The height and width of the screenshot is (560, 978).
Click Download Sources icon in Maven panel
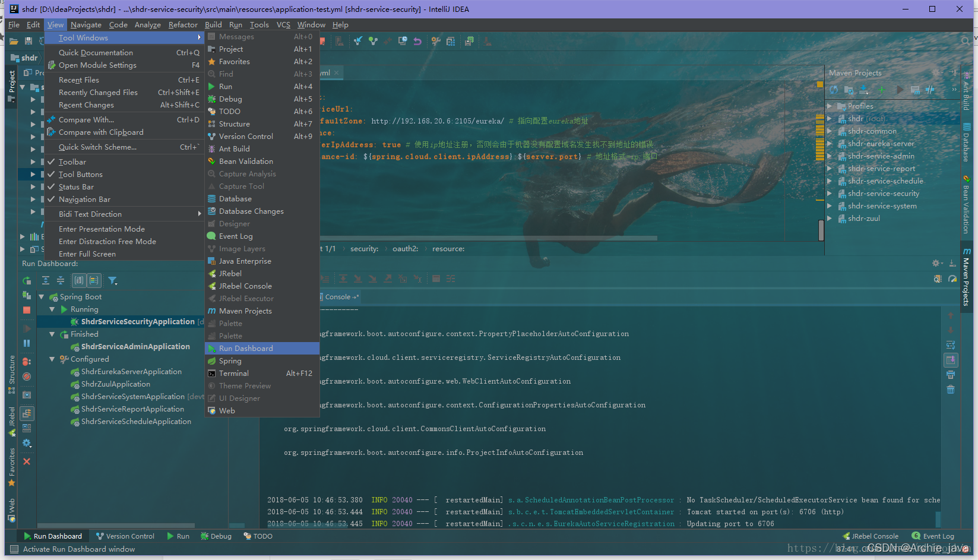864,90
